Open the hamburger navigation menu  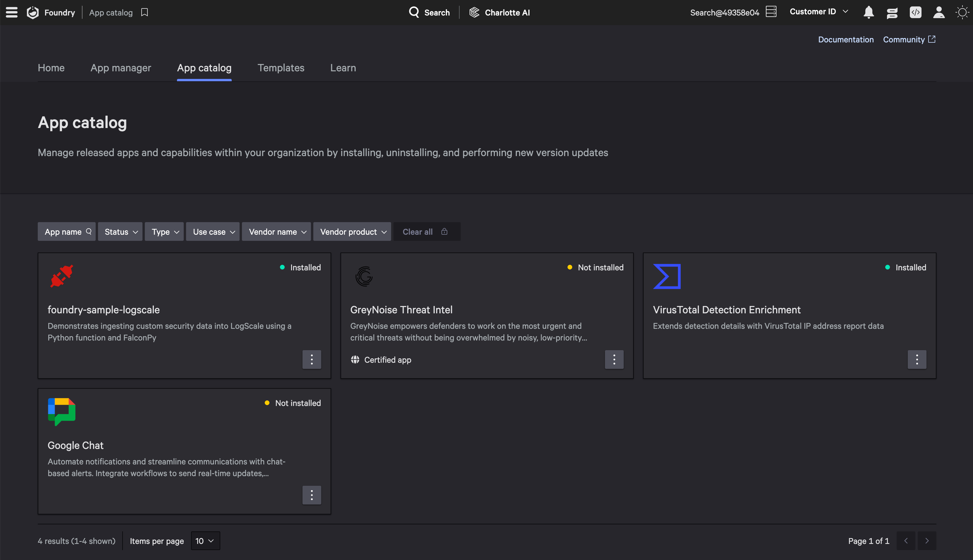pyautogui.click(x=11, y=12)
